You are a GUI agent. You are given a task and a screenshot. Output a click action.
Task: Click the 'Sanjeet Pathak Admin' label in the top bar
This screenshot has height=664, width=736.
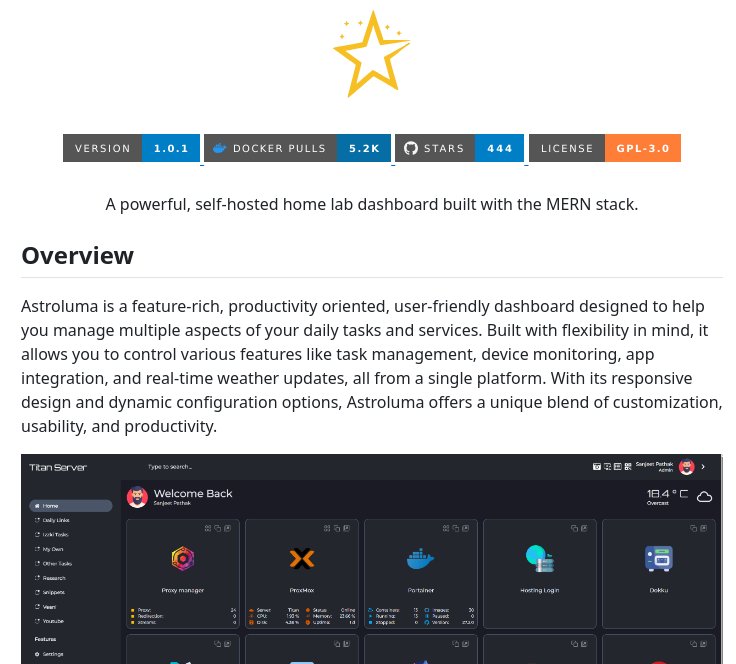(654, 467)
